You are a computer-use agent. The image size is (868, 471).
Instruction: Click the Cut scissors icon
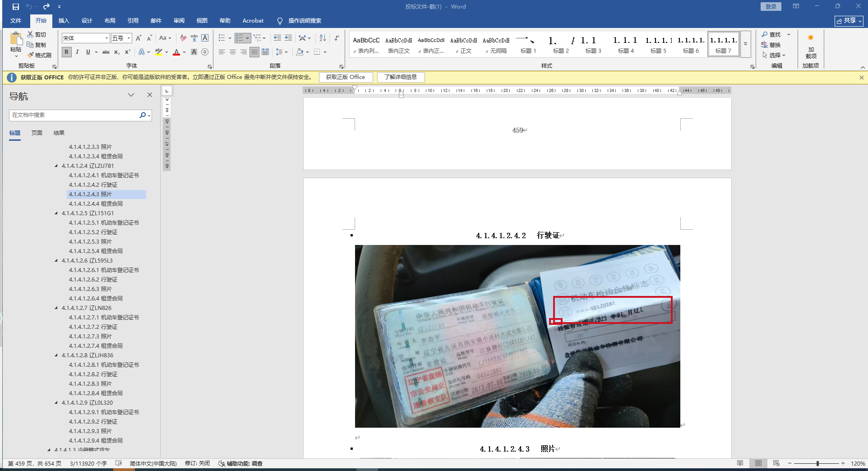click(x=30, y=34)
